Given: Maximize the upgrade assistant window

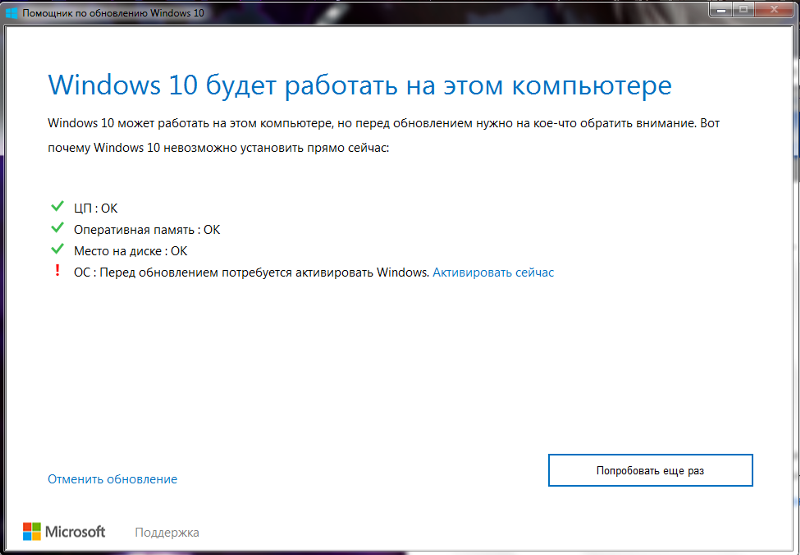Looking at the screenshot, I should [x=743, y=9].
